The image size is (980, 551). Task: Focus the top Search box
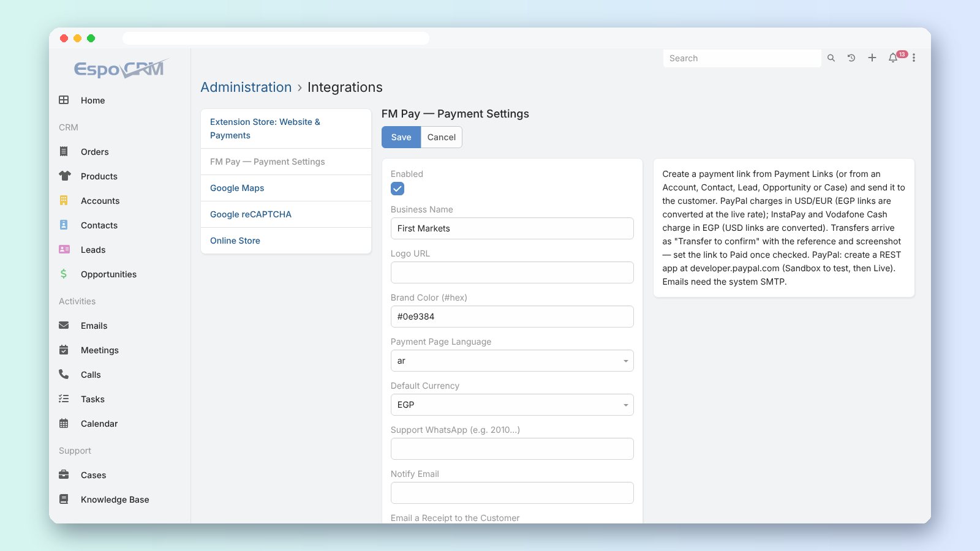742,58
